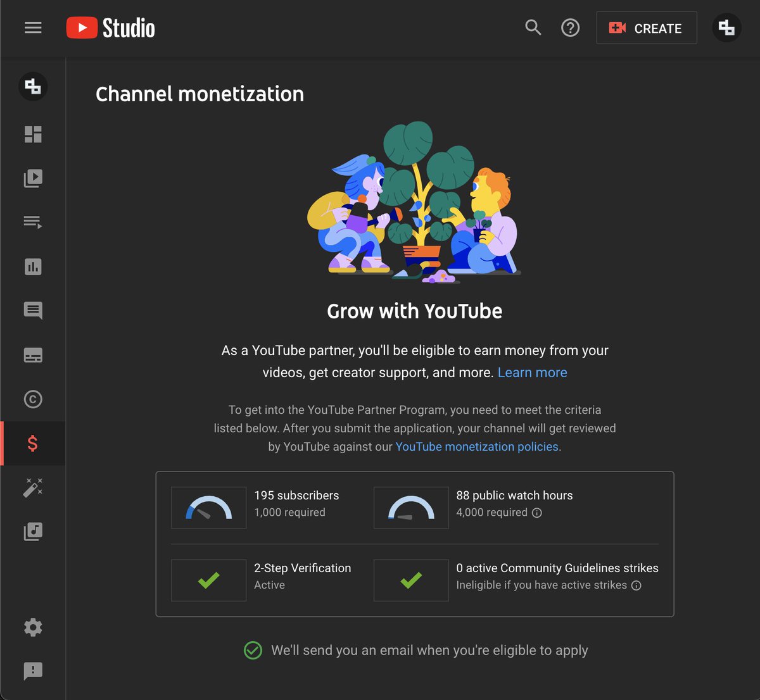Click the 'Channel monetization' heading
760x700 pixels.
(x=199, y=94)
